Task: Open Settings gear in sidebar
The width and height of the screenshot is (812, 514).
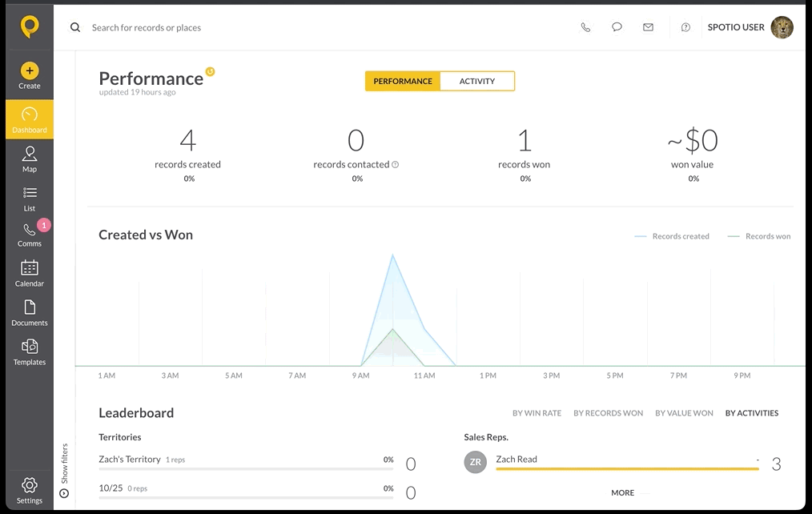Action: pos(30,490)
